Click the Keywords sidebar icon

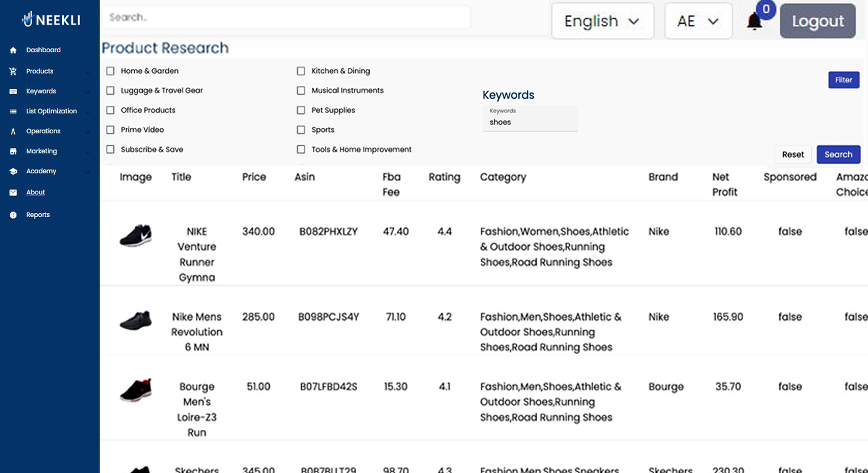tap(13, 92)
